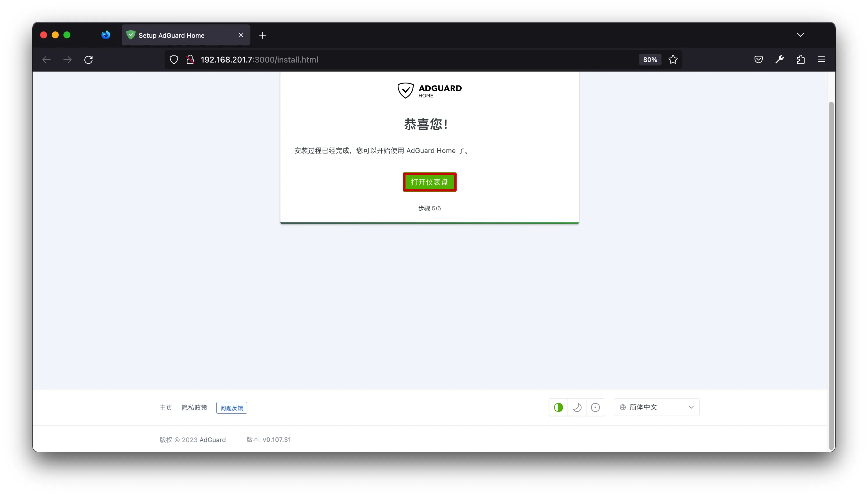Click the AdGuard Home logo
Viewport: 868px width, 495px height.
(x=429, y=90)
